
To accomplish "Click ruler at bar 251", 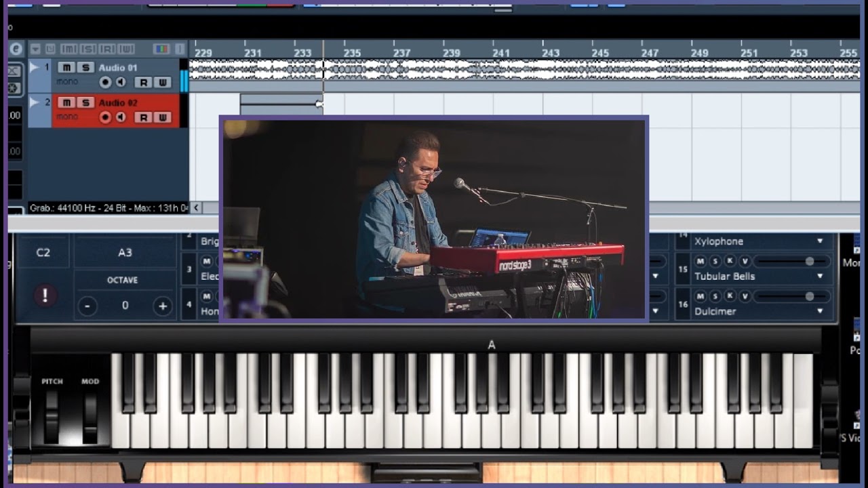I will [749, 53].
